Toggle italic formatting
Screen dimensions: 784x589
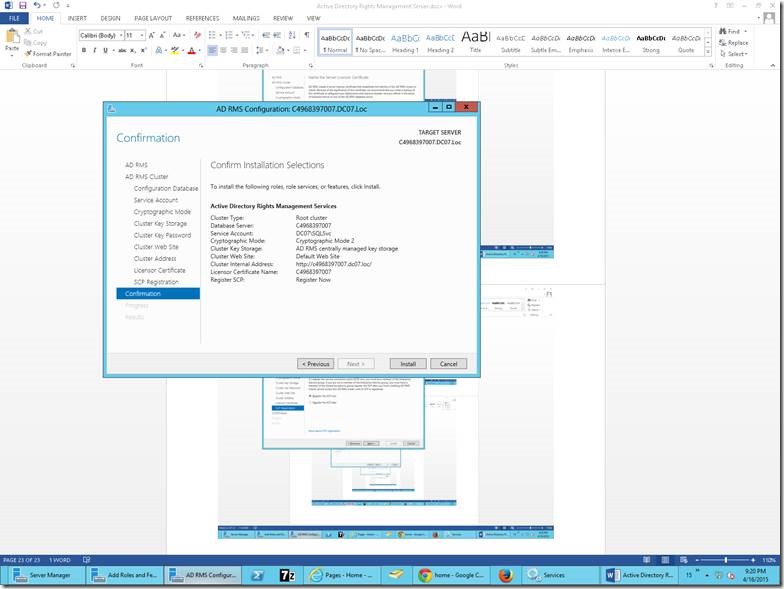94,50
